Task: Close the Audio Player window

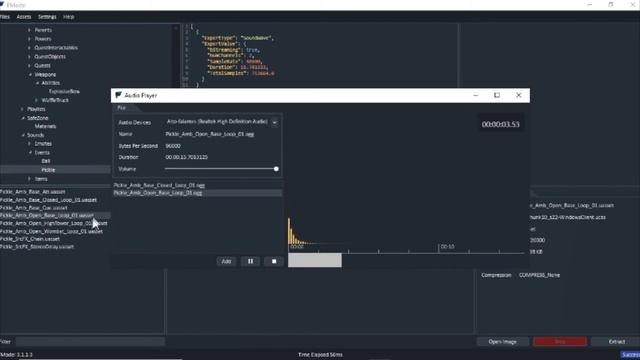Action: pos(519,95)
